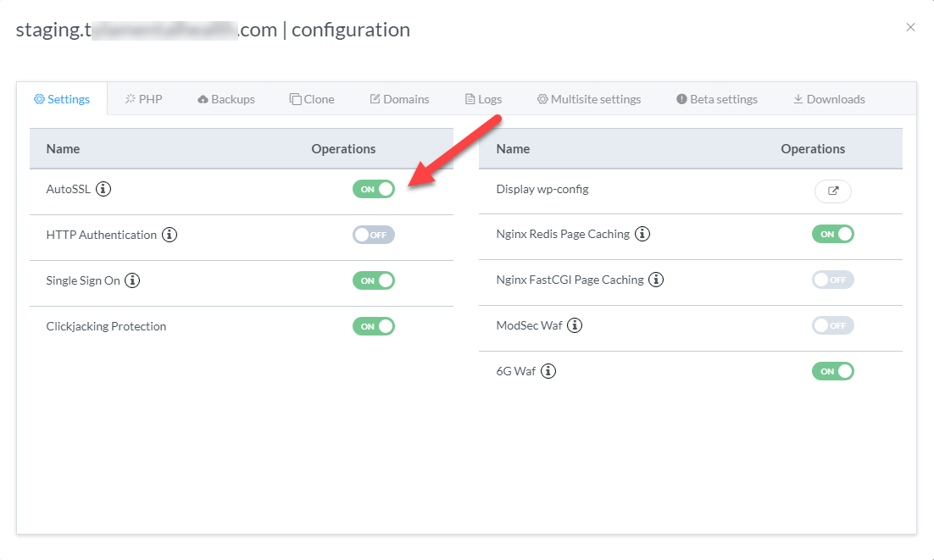Click the Nginx FastCGI Page Caching info icon
The width and height of the screenshot is (934, 560).
pos(656,280)
